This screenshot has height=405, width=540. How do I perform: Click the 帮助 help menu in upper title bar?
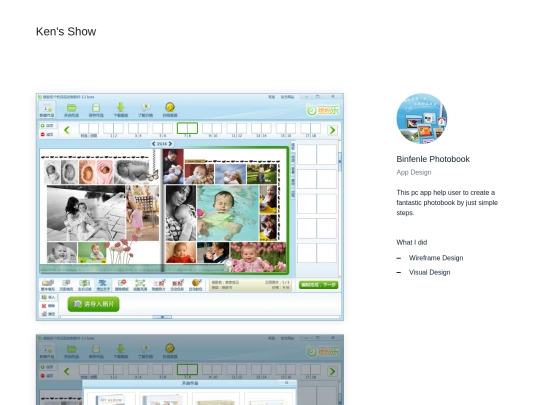pos(272,97)
